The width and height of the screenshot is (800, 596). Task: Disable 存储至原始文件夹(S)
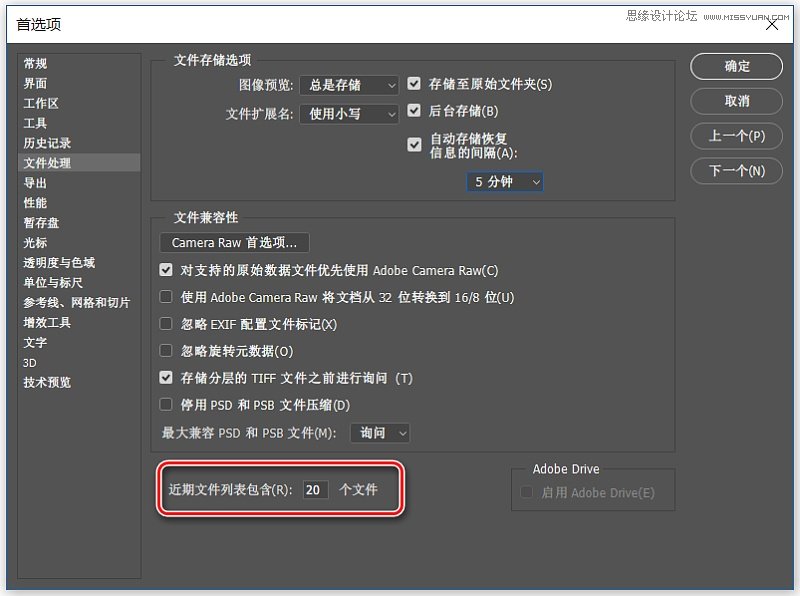coord(415,84)
